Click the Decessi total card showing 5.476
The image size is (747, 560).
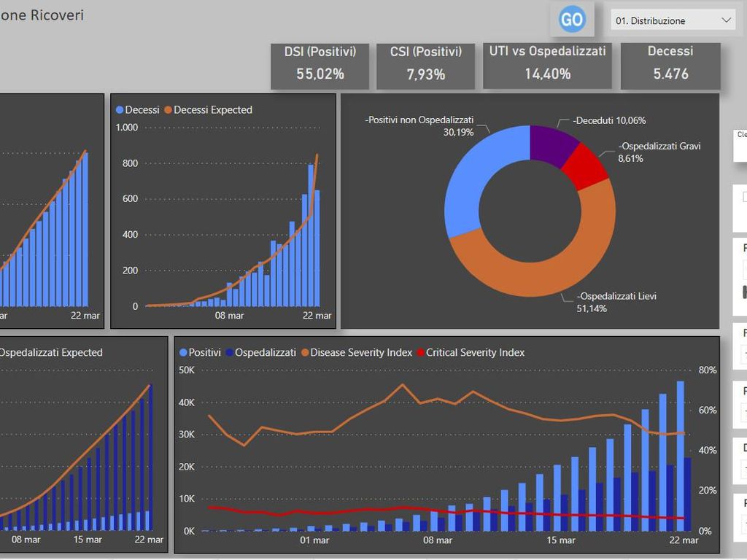[670, 63]
